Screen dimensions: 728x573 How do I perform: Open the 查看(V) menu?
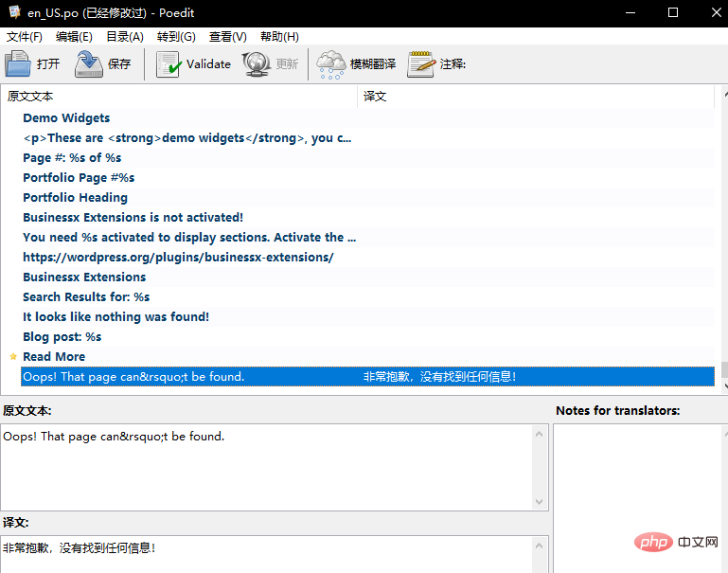coord(227,37)
